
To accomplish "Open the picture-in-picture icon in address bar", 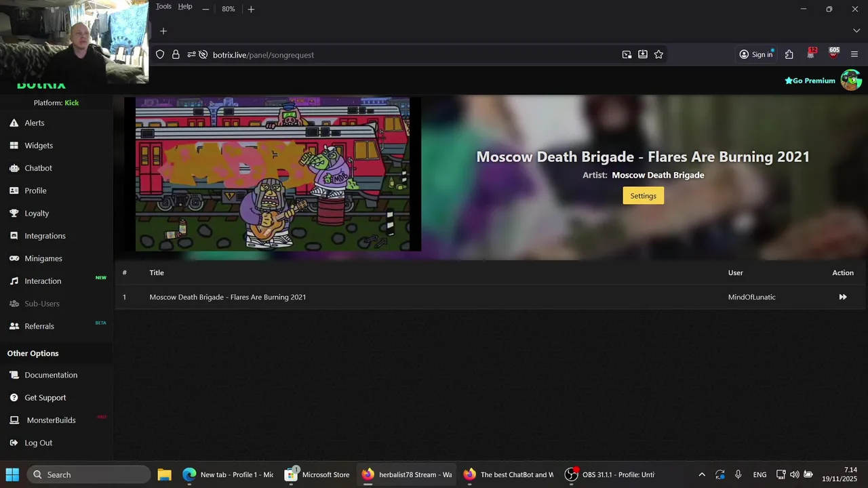I will [627, 54].
